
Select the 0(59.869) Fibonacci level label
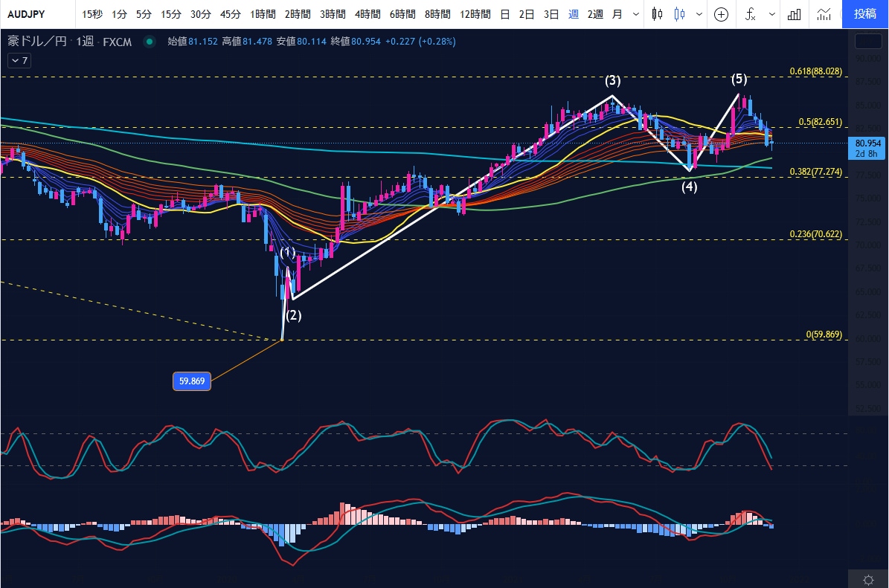coord(824,335)
